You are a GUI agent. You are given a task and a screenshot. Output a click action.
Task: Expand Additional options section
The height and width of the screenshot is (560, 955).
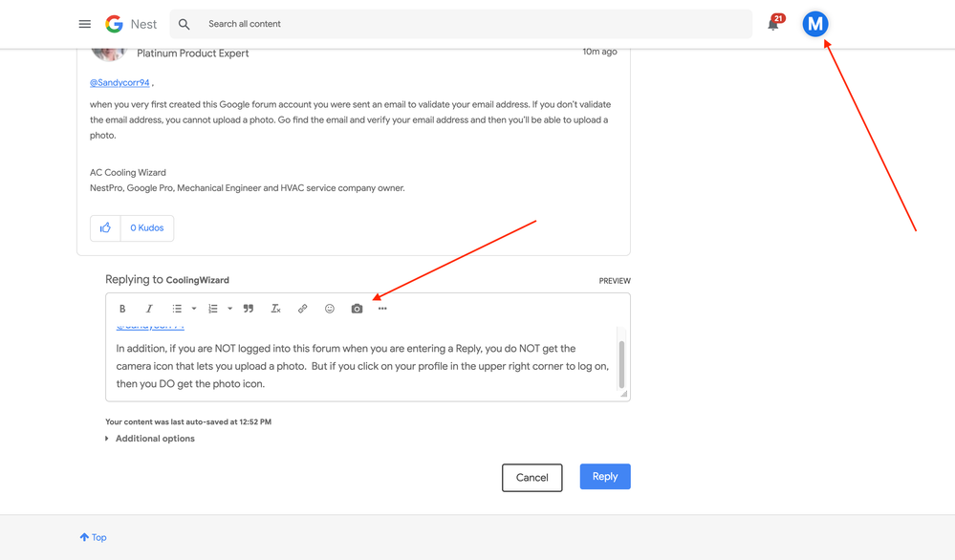154,439
